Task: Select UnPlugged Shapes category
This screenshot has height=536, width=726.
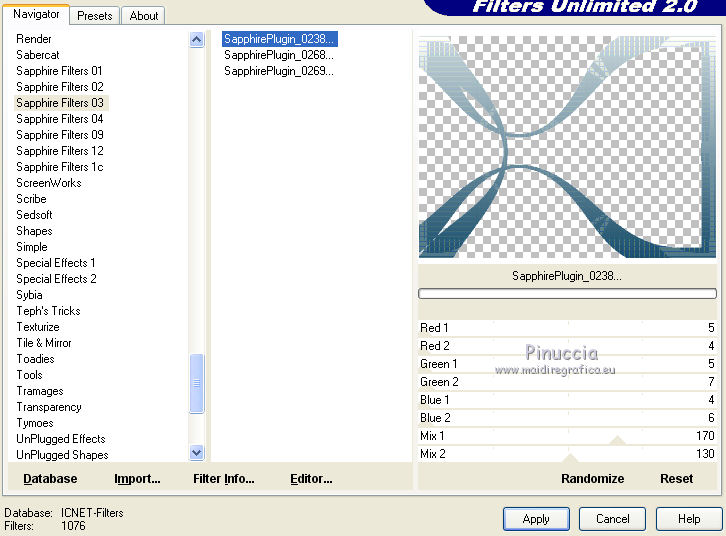Action: (62, 455)
